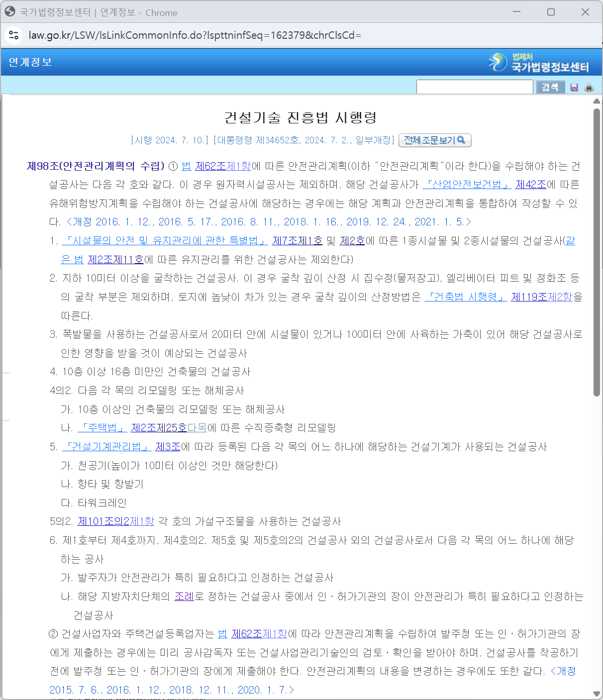This screenshot has height=700, width=603.
Task: Open 전체조문보기 full article view
Action: (x=434, y=140)
